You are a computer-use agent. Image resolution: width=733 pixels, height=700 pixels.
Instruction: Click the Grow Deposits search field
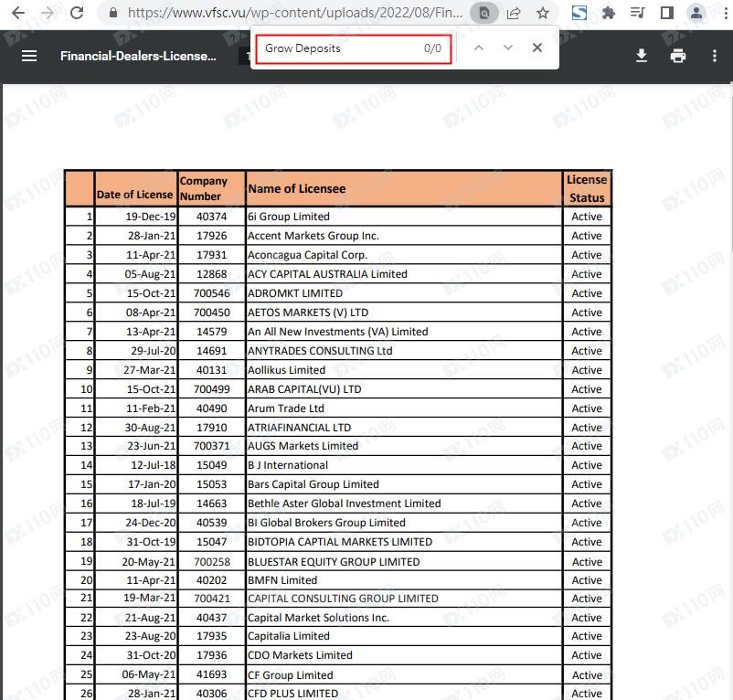pyautogui.click(x=338, y=48)
